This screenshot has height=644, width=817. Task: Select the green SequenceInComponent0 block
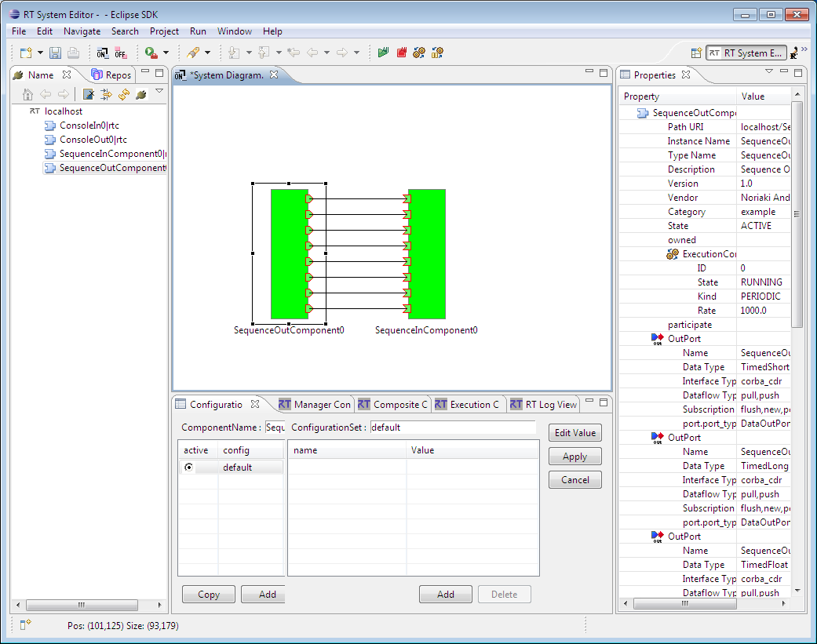[427, 253]
